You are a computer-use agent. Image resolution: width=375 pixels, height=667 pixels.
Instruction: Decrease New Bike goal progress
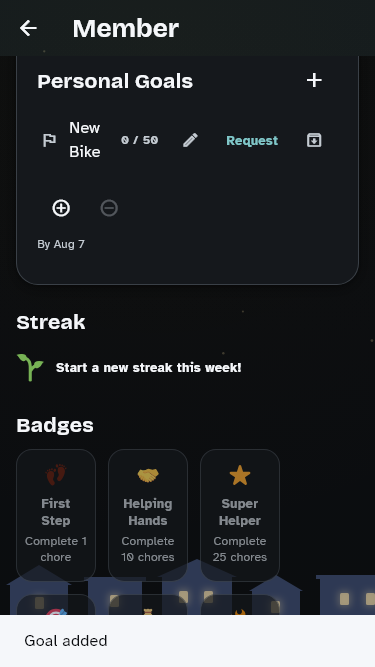click(109, 208)
